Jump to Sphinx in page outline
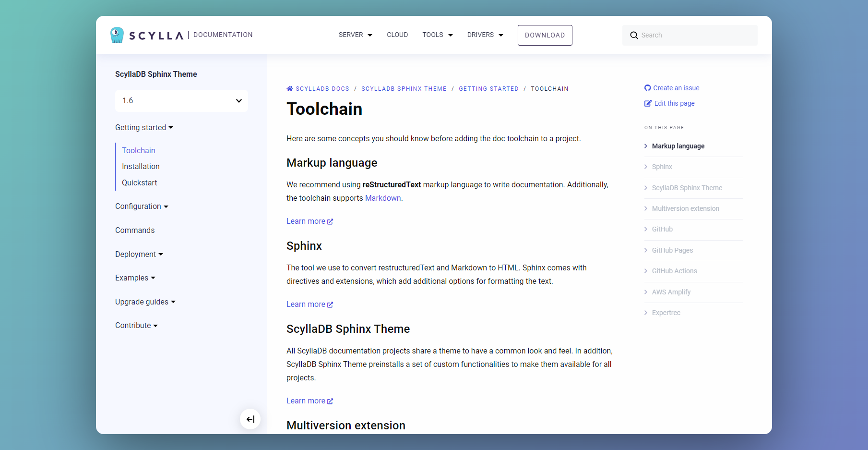This screenshot has width=868, height=450. point(662,167)
